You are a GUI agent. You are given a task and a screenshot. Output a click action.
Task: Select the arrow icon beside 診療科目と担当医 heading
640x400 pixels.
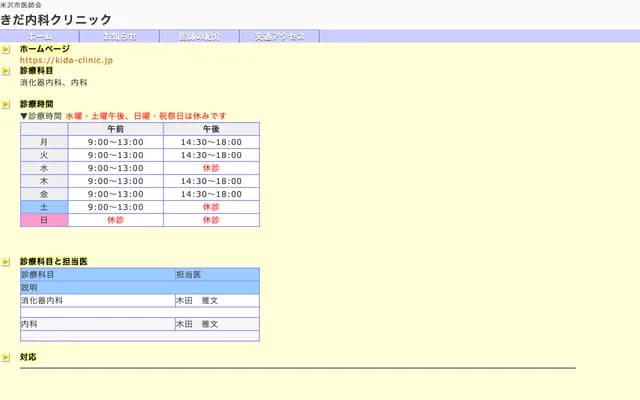(x=6, y=261)
